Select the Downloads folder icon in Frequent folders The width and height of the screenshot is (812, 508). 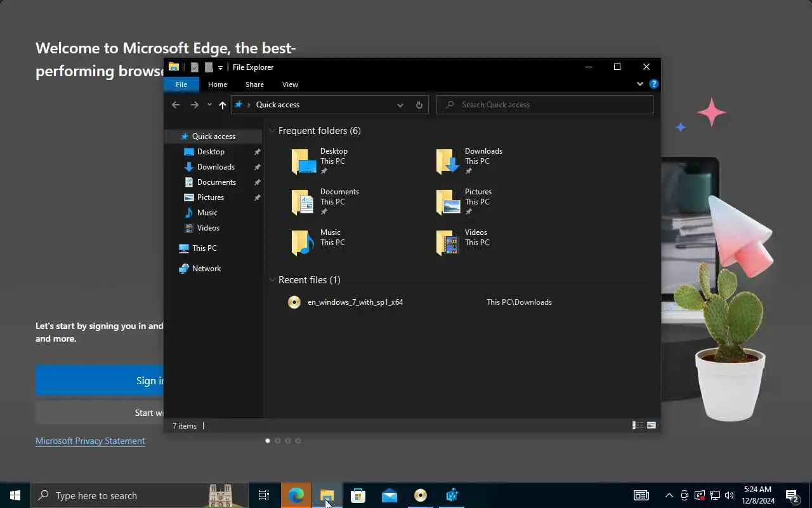448,161
